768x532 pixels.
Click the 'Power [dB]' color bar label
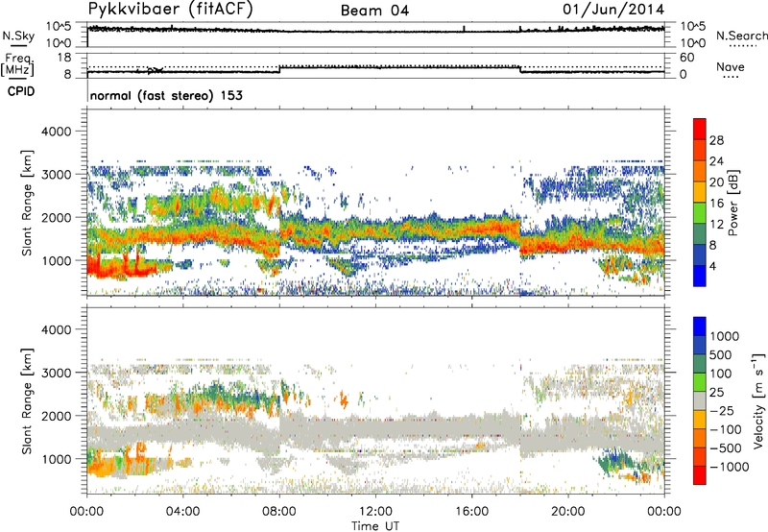click(733, 203)
